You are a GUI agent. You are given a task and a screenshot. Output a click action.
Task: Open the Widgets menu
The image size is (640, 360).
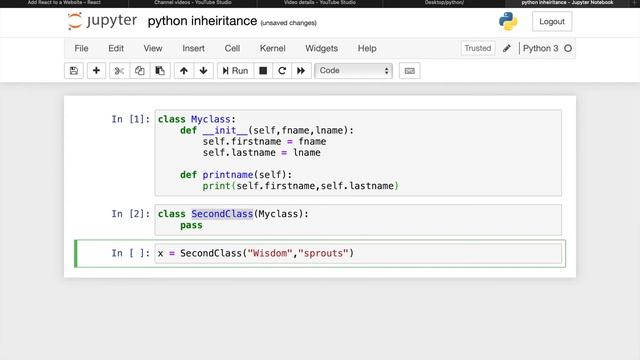click(322, 48)
